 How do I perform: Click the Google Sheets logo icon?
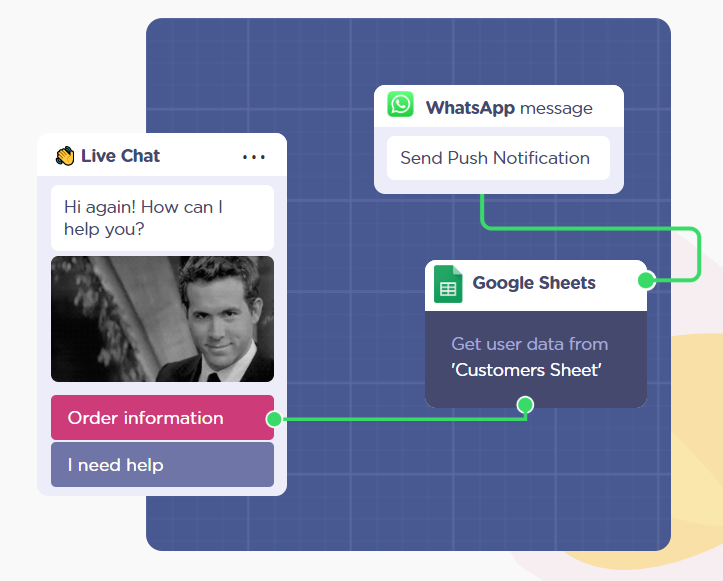448,284
